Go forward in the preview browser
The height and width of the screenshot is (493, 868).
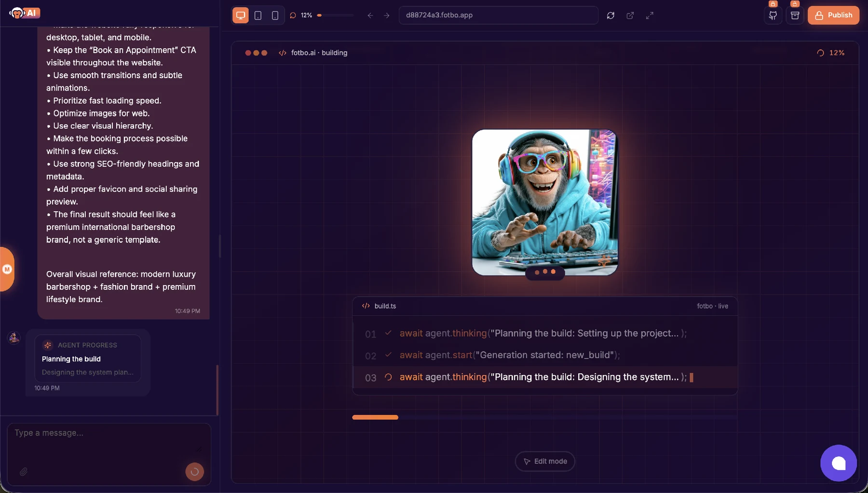pos(387,15)
